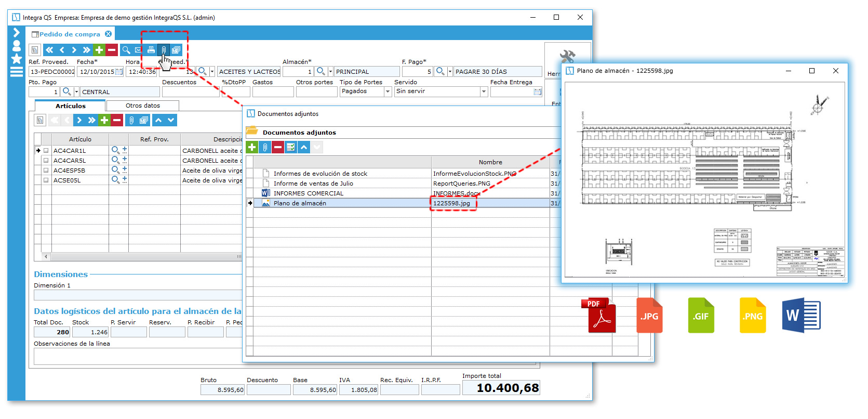Screen dimensions: 868x419
Task: Go to last record with double-right arrow
Action: click(x=86, y=50)
